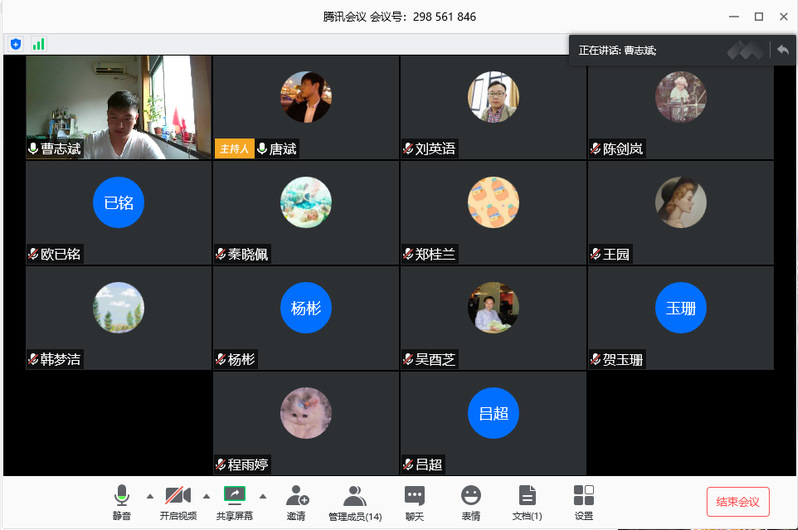Click the blue shield security icon

16,44
